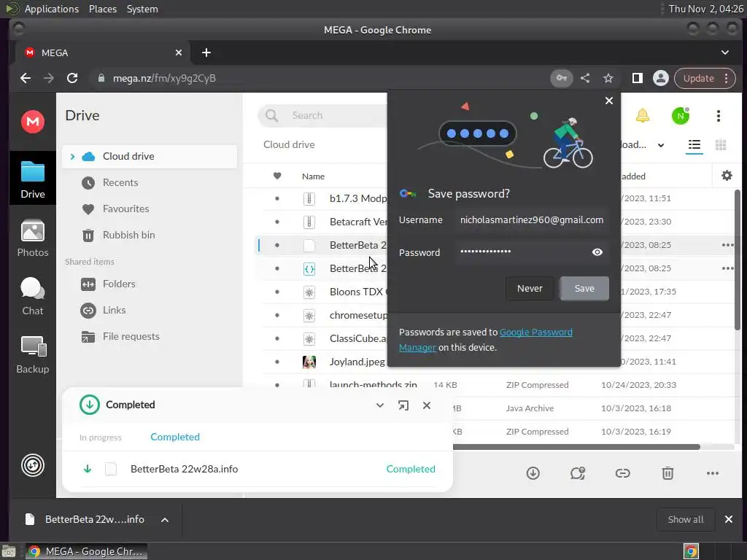Image resolution: width=747 pixels, height=560 pixels.
Task: Click the BetterBeta 22w28a.info transfer entry
Action: 258,469
